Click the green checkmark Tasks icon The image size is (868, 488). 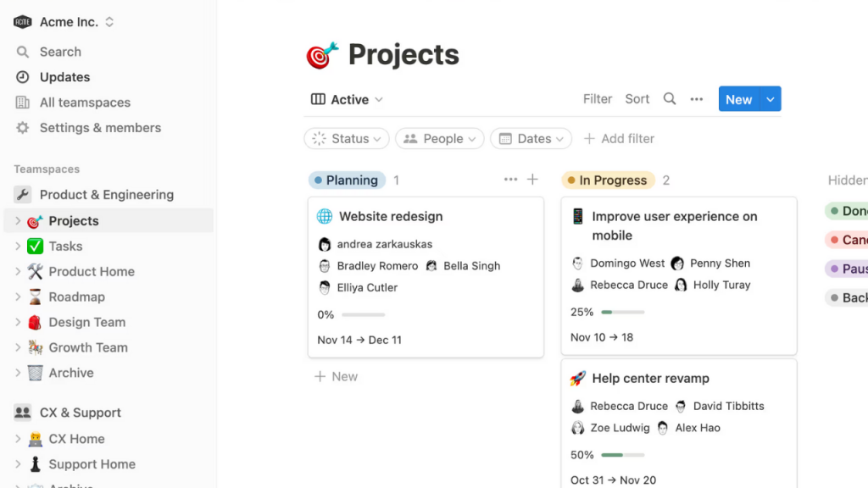(35, 247)
